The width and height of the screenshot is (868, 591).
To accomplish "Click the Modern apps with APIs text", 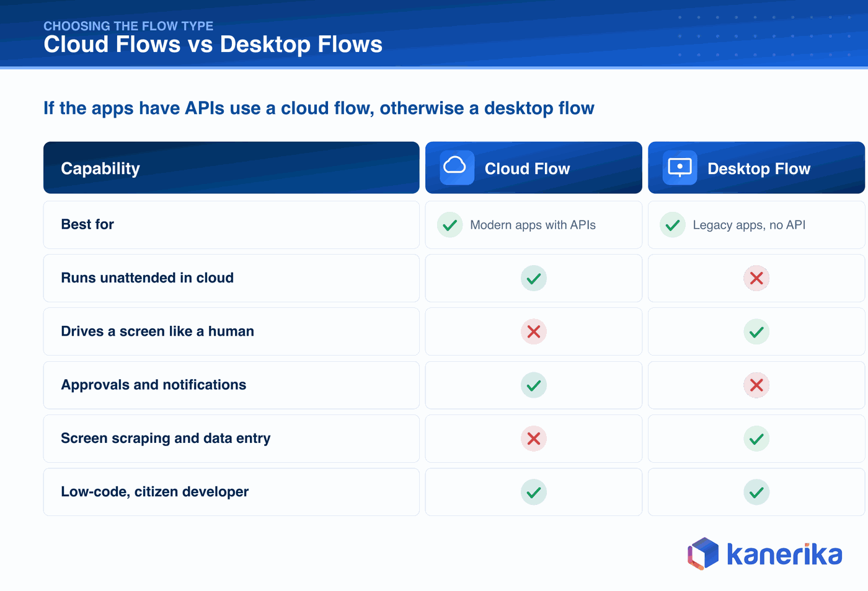I will [x=533, y=225].
